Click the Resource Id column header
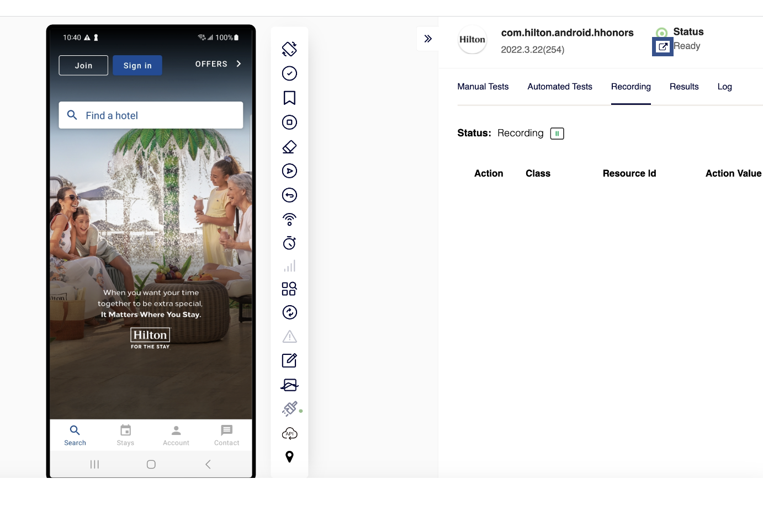The width and height of the screenshot is (763, 532). point(629,173)
